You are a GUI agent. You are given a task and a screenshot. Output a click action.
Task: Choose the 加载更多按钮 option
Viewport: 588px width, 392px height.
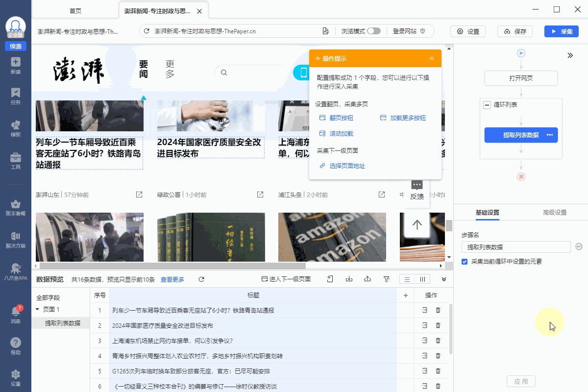pos(403,118)
